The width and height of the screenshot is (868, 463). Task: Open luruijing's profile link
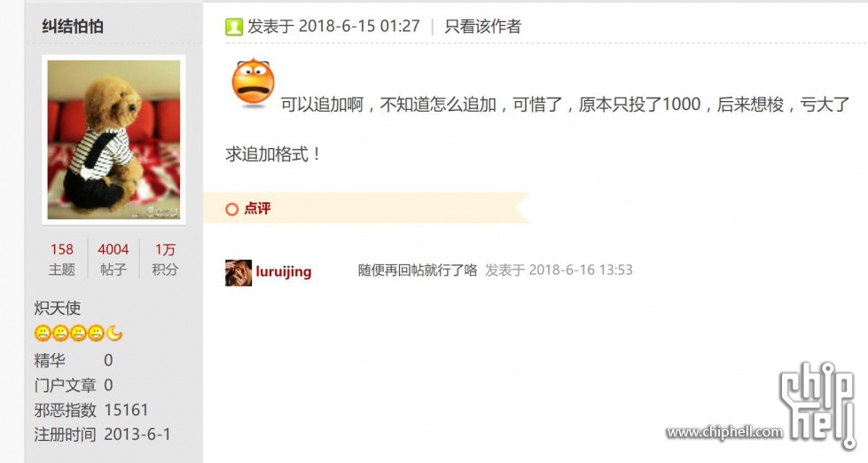(284, 271)
